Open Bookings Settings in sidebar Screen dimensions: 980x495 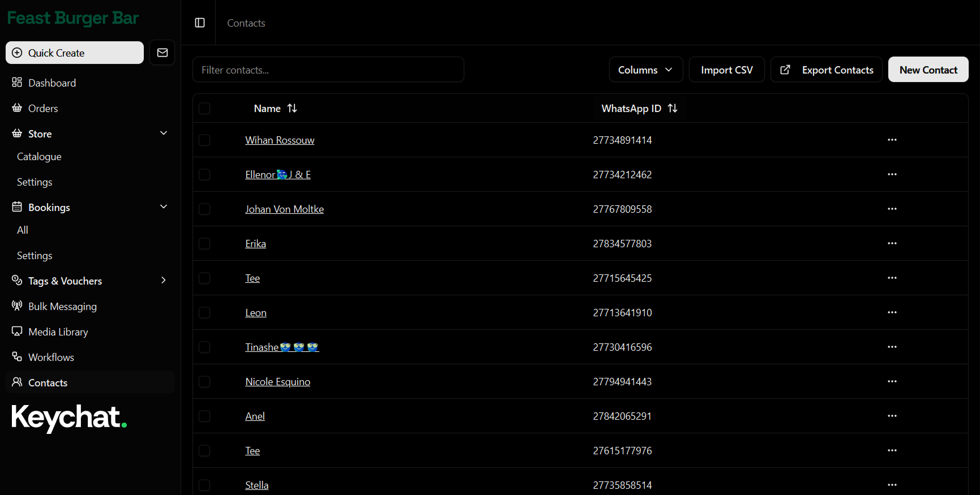pos(34,255)
